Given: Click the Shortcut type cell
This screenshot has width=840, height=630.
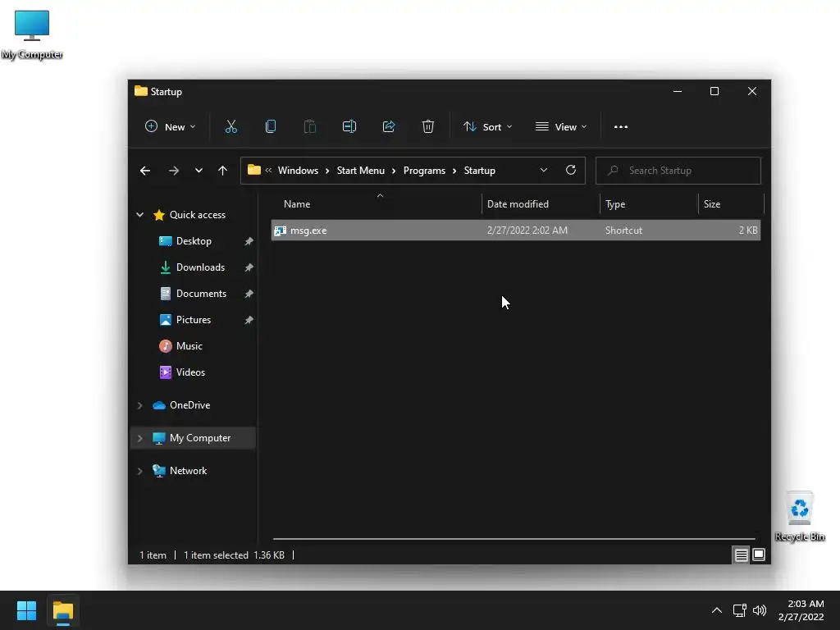Looking at the screenshot, I should 623,231.
